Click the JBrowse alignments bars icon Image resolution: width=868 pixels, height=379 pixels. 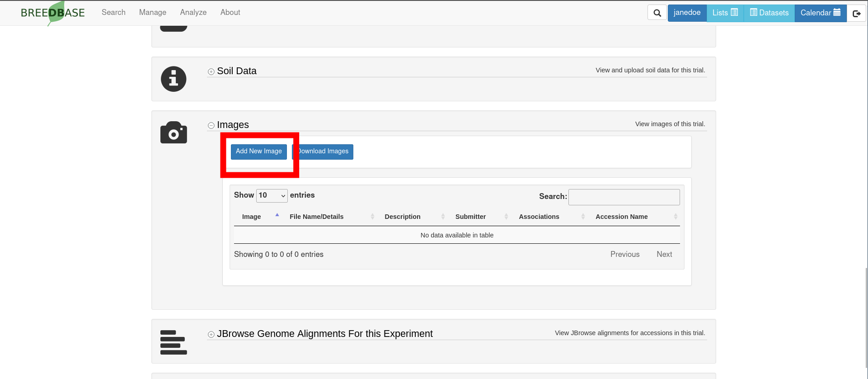tap(174, 342)
